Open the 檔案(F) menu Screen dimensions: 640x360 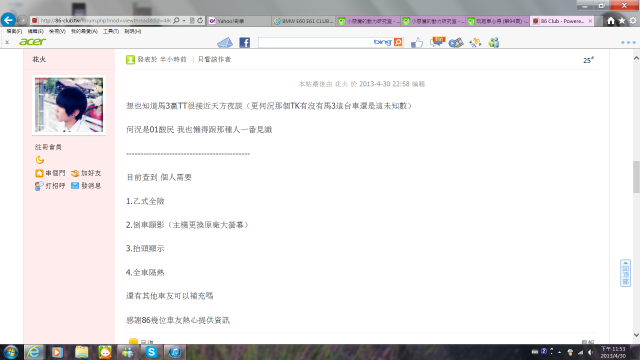coord(14,31)
